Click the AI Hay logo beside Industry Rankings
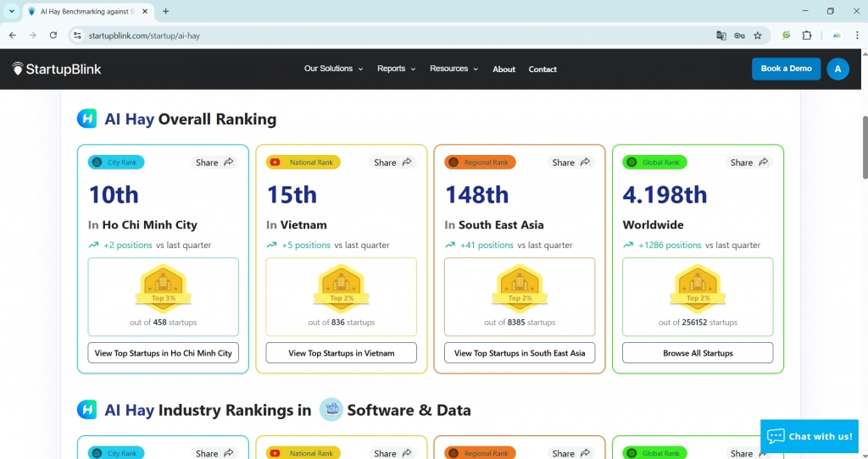 (x=87, y=410)
